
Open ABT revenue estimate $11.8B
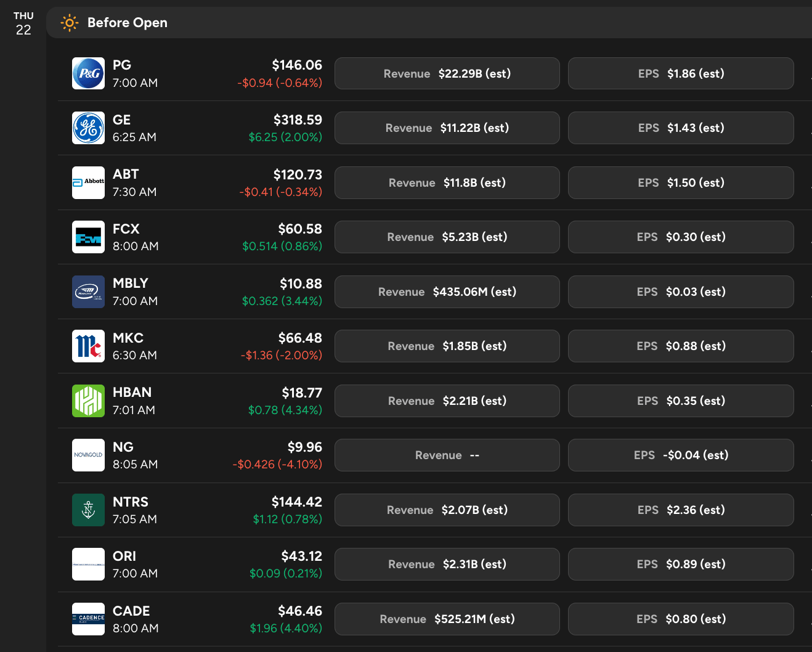447,182
